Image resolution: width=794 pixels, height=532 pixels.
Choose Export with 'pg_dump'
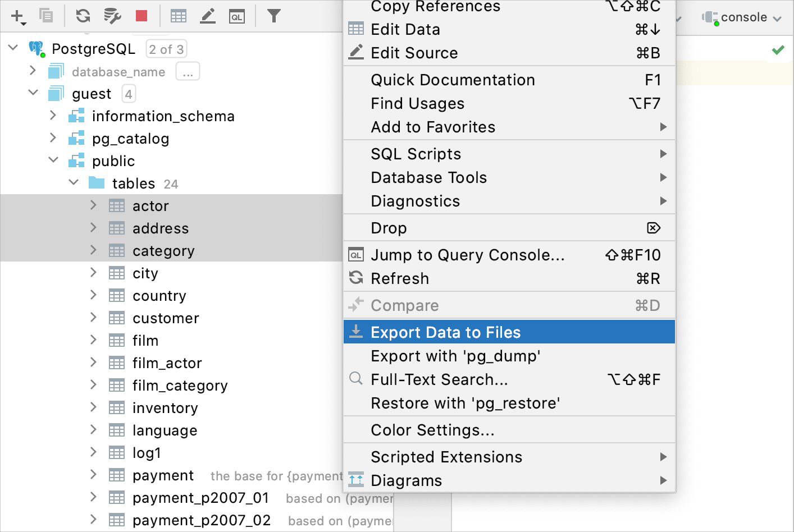pyautogui.click(x=455, y=356)
